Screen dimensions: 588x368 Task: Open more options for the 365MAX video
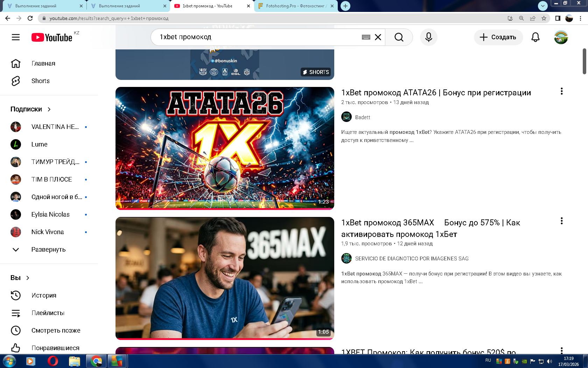click(562, 221)
